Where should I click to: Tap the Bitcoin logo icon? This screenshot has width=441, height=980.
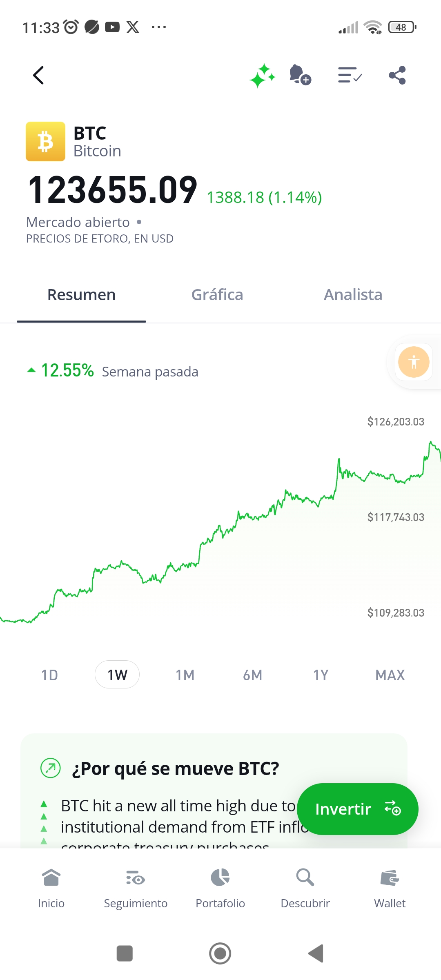pyautogui.click(x=45, y=141)
